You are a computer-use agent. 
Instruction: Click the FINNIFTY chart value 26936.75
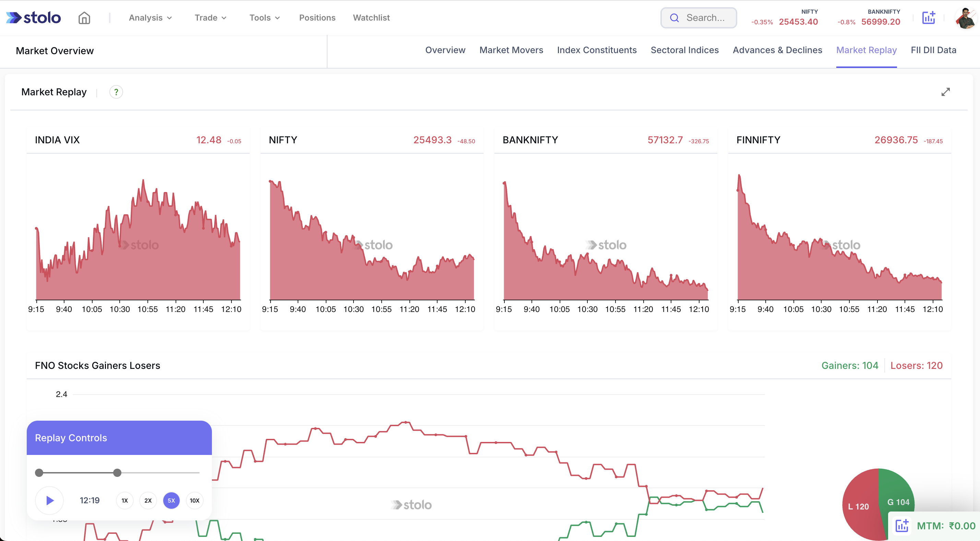896,140
